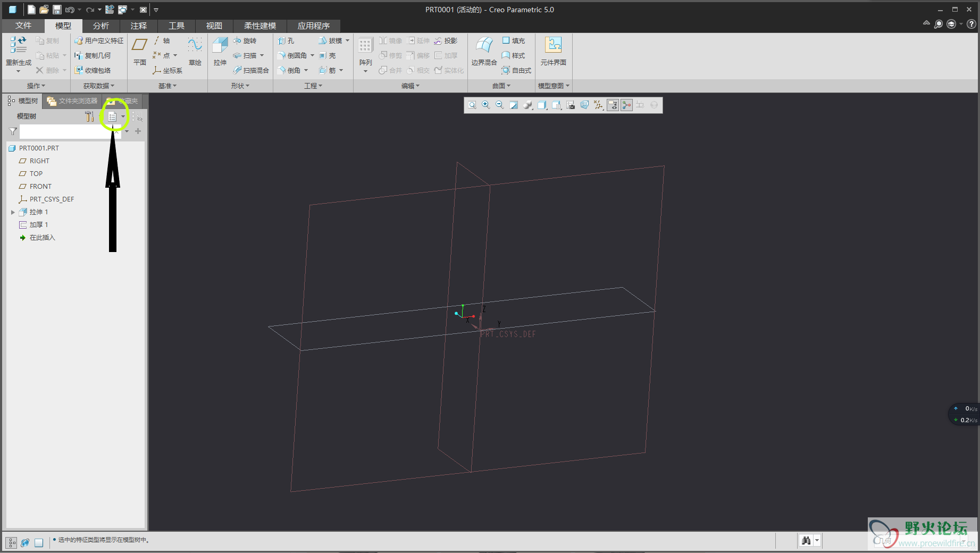Click the Repaint icon in view toolbar

point(514,105)
